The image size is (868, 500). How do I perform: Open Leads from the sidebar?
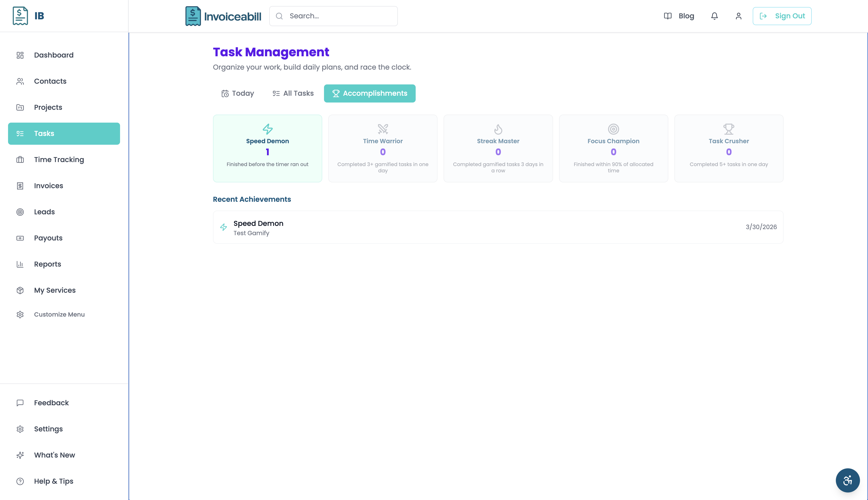click(44, 212)
